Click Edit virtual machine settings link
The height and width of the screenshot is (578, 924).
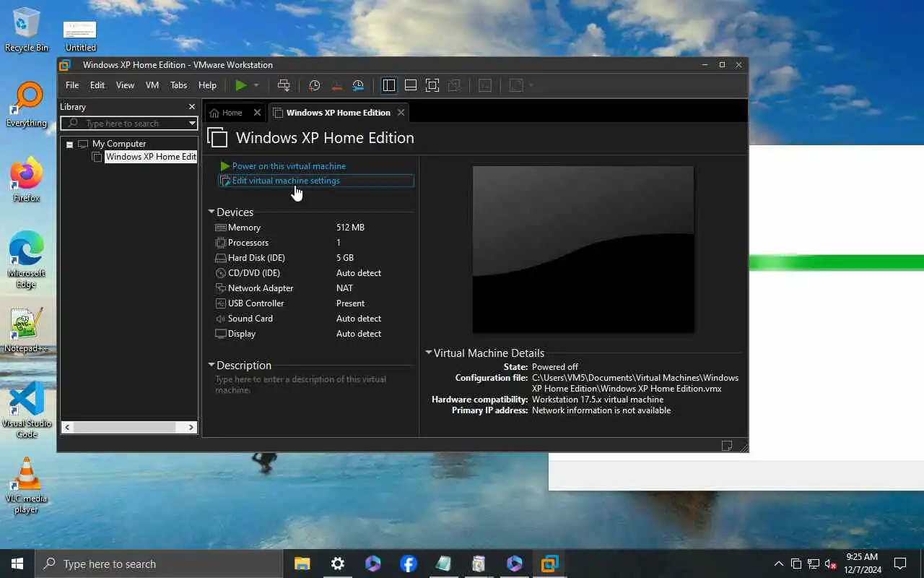286,181
